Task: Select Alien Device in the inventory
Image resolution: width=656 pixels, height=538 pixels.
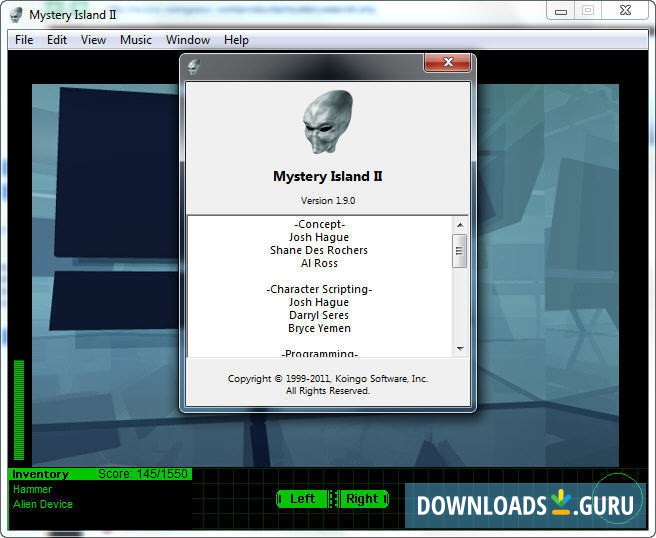Action: click(43, 504)
